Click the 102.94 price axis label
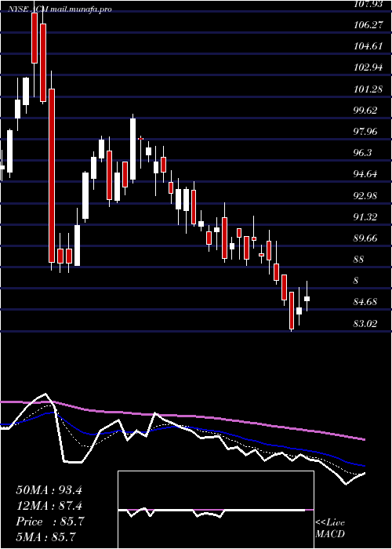The image size is (392, 549). pyautogui.click(x=368, y=67)
